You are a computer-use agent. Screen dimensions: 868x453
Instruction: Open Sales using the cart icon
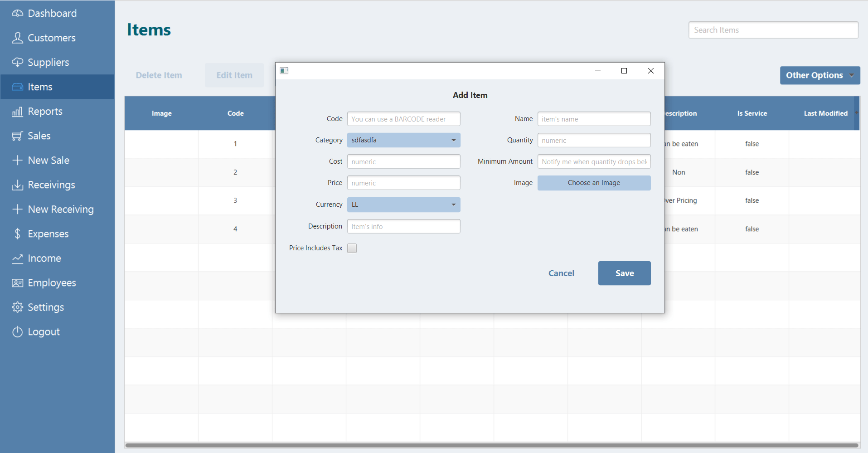(x=17, y=136)
